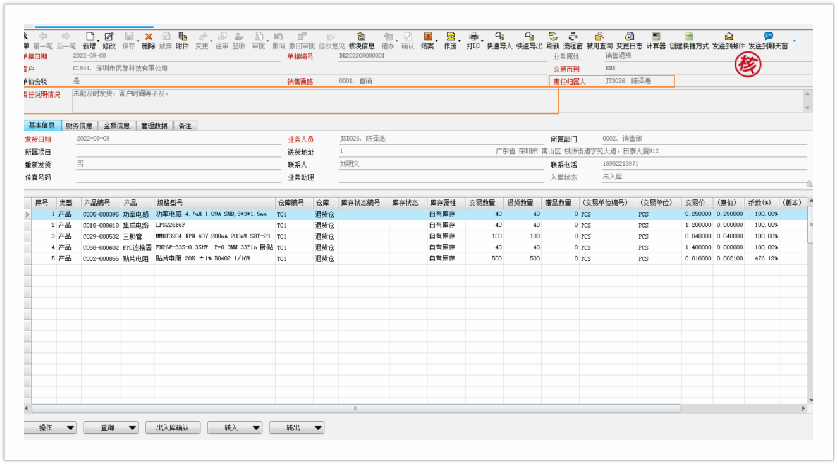Switch to the 管理数据 tab
The height and width of the screenshot is (466, 838).
154,126
